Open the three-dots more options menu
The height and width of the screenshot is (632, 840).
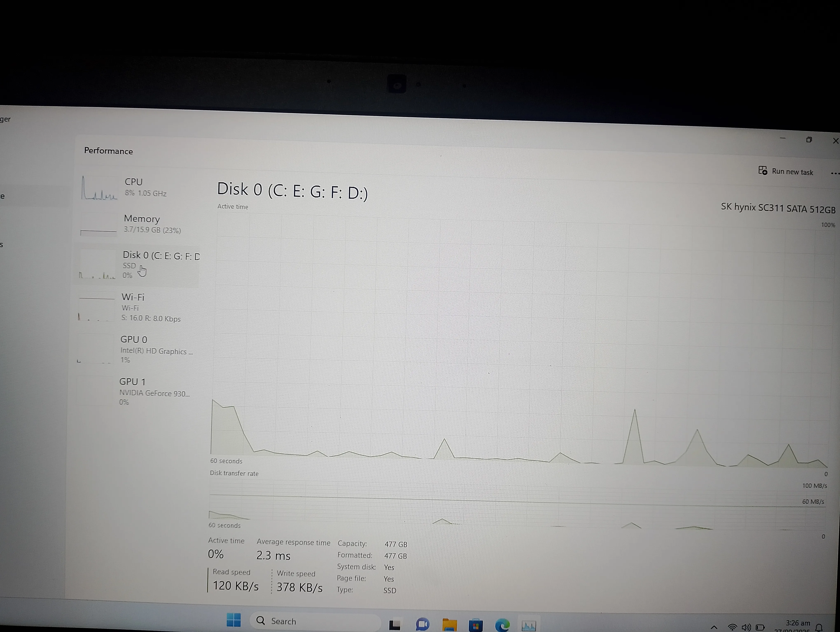tap(835, 173)
